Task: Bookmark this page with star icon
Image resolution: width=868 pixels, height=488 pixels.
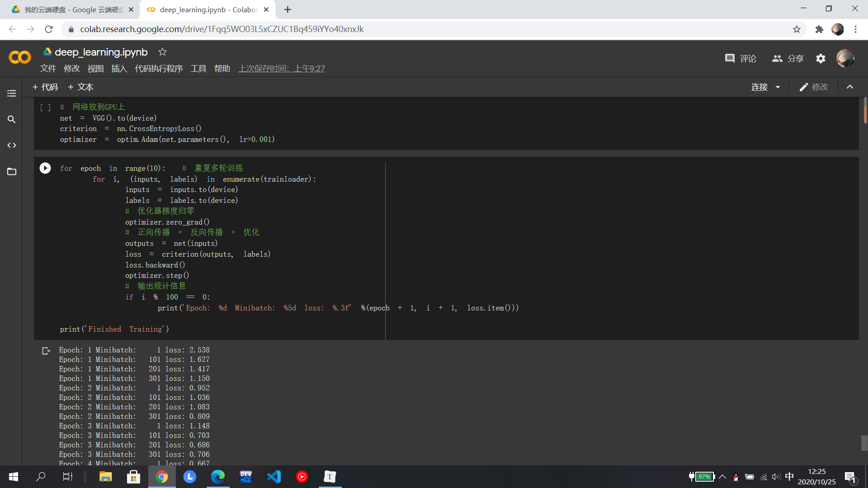Action: click(797, 29)
